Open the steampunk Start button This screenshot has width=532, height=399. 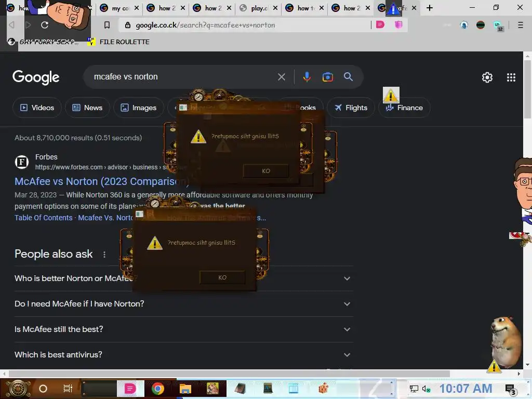coord(18,389)
